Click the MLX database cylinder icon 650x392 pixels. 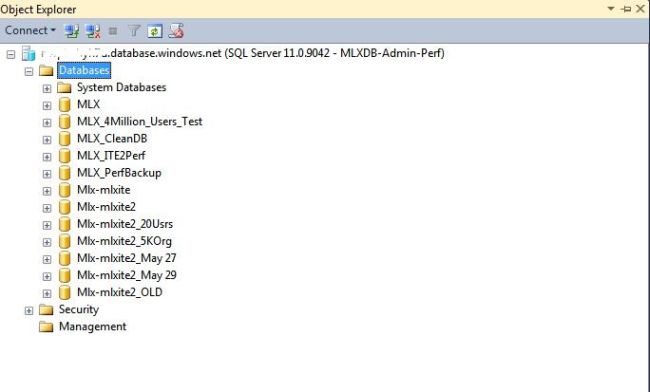coord(65,104)
